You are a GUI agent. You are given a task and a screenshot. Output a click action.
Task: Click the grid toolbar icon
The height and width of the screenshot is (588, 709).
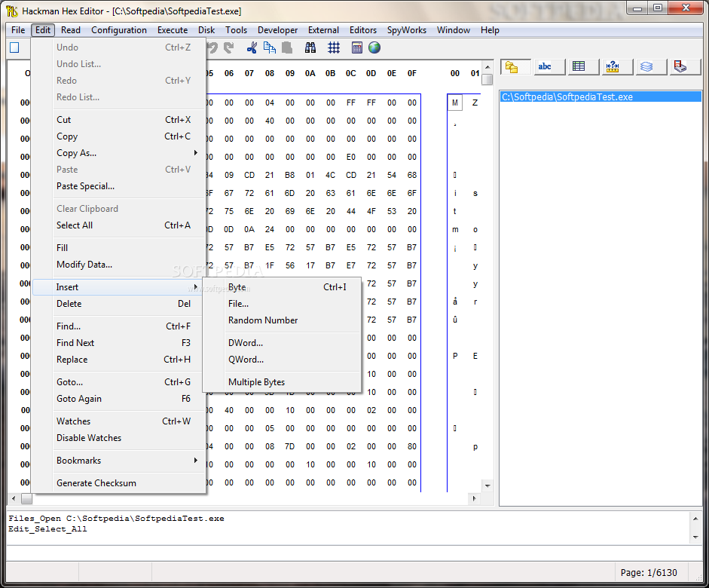[334, 47]
